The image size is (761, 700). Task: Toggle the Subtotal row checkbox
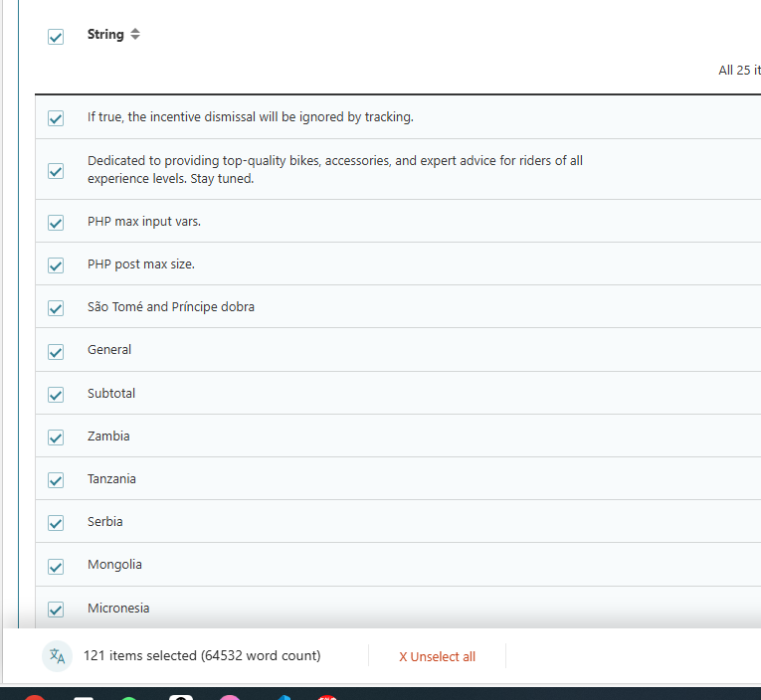tap(56, 395)
